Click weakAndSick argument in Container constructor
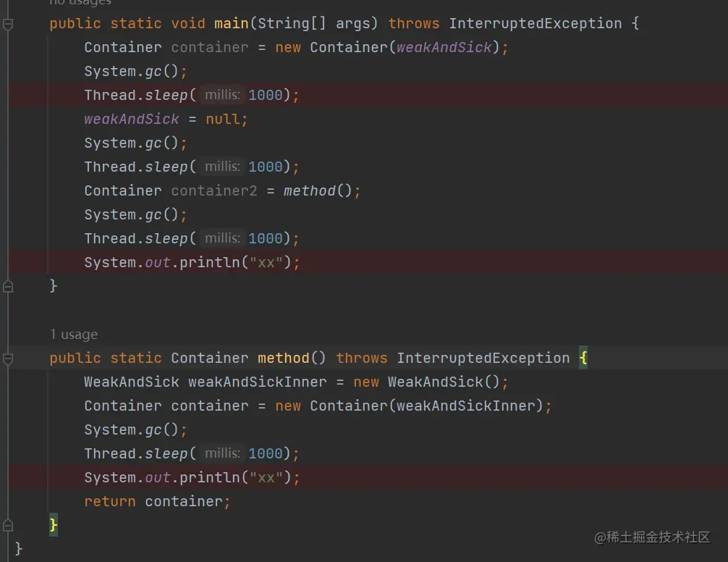 coord(444,48)
